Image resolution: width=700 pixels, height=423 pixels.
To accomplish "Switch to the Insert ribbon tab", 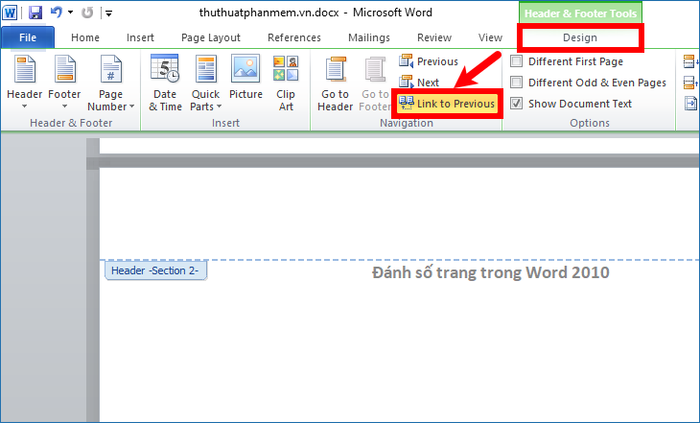I will click(x=140, y=37).
